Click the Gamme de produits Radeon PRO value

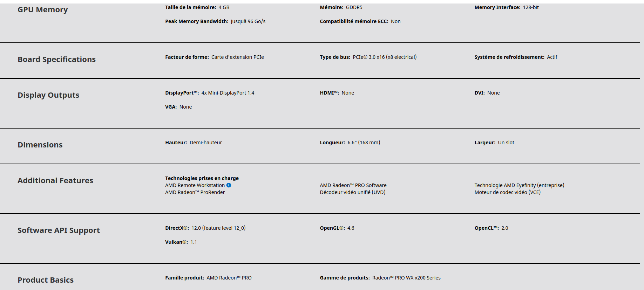[406, 278]
